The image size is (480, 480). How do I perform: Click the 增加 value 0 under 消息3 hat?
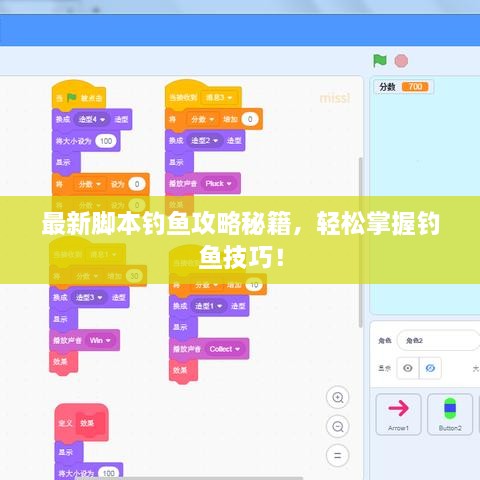250,119
